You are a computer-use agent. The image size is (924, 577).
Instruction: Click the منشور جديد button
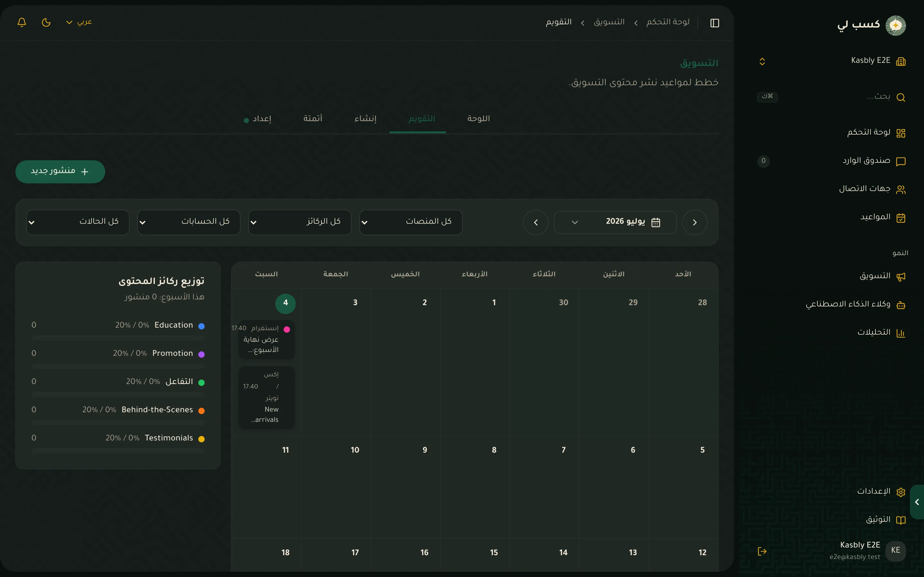point(60,171)
